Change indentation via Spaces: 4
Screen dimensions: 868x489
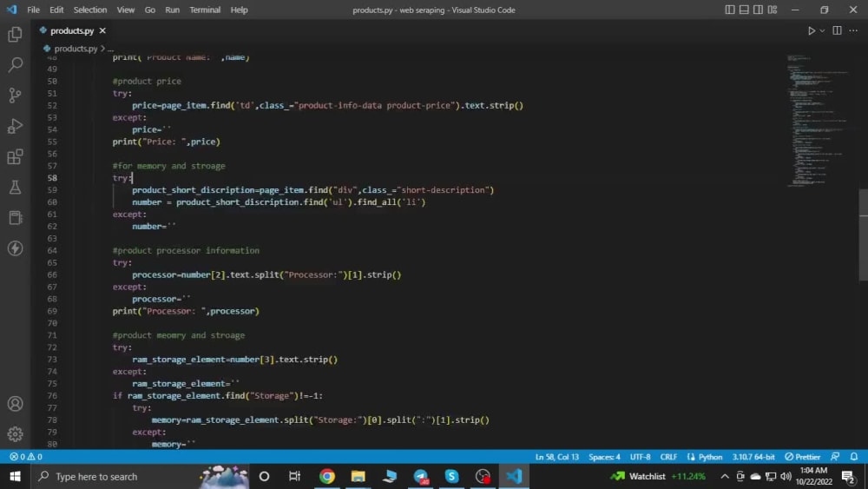tap(604, 457)
